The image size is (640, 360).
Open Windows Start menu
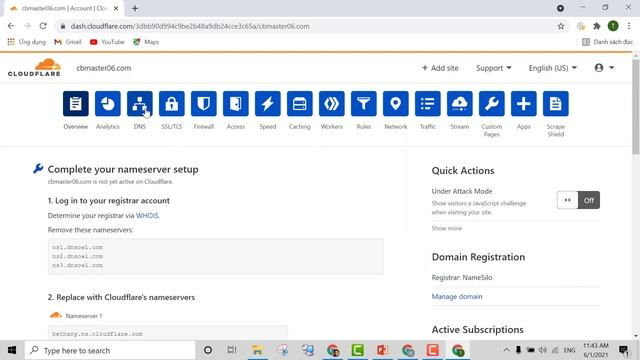coord(12,350)
